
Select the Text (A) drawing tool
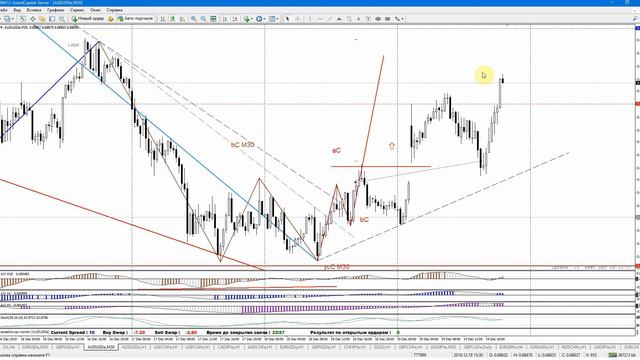pyautogui.click(x=358, y=19)
